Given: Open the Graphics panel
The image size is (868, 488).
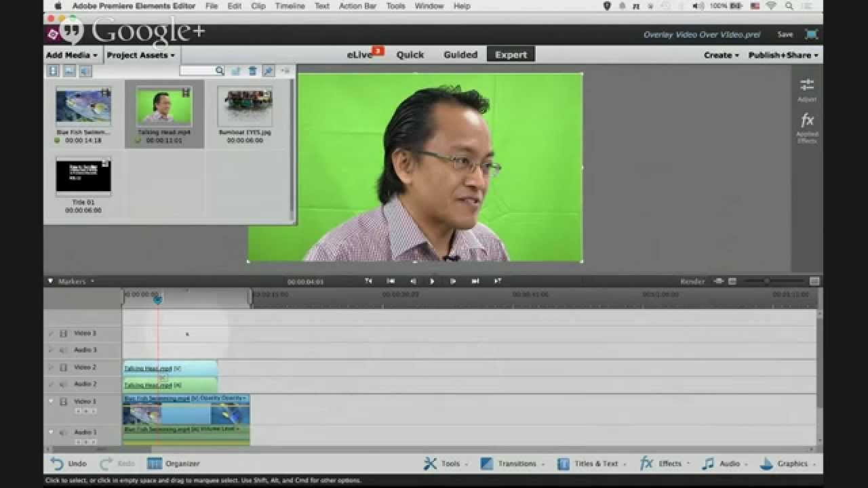Looking at the screenshot, I should coord(788,464).
